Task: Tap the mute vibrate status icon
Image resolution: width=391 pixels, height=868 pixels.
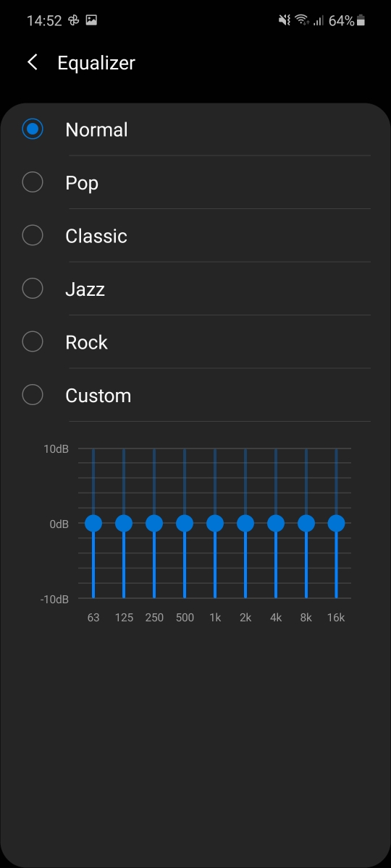Action: click(x=285, y=21)
